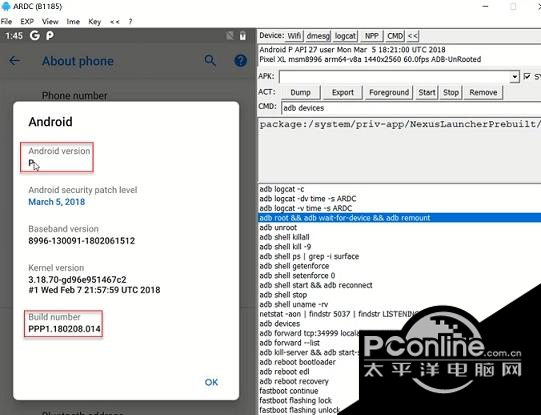Toggle the checkbox next to the APK field
The height and width of the screenshot is (415, 541).
527,76
